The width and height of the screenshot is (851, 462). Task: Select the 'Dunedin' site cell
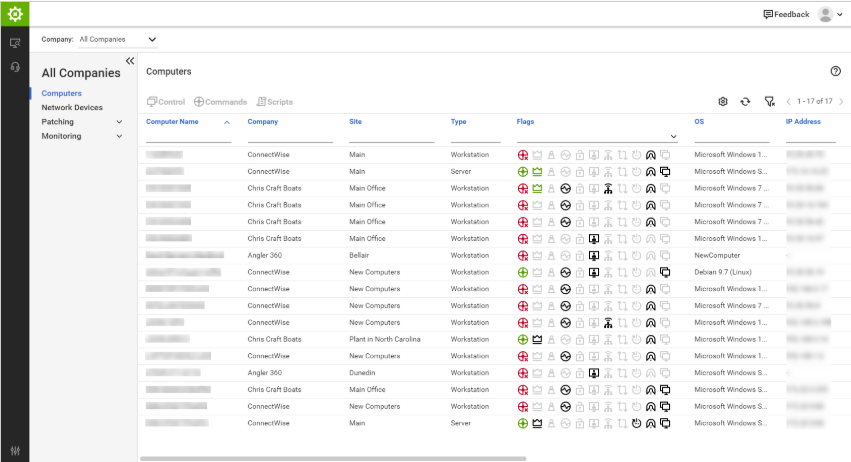[x=362, y=373]
